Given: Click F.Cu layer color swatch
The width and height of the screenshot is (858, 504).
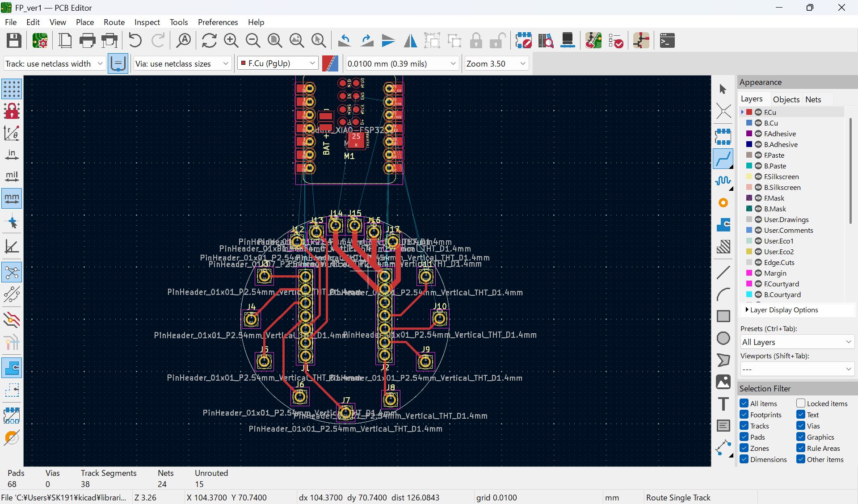Looking at the screenshot, I should (x=749, y=112).
